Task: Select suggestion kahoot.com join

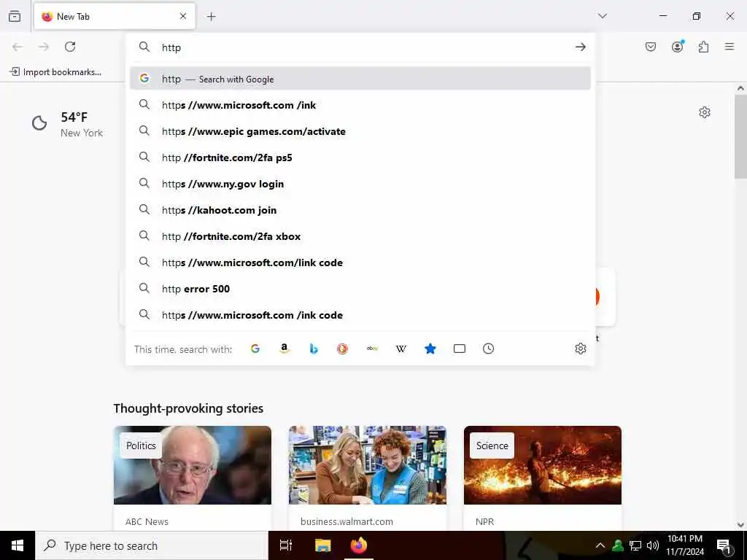Action: point(360,209)
